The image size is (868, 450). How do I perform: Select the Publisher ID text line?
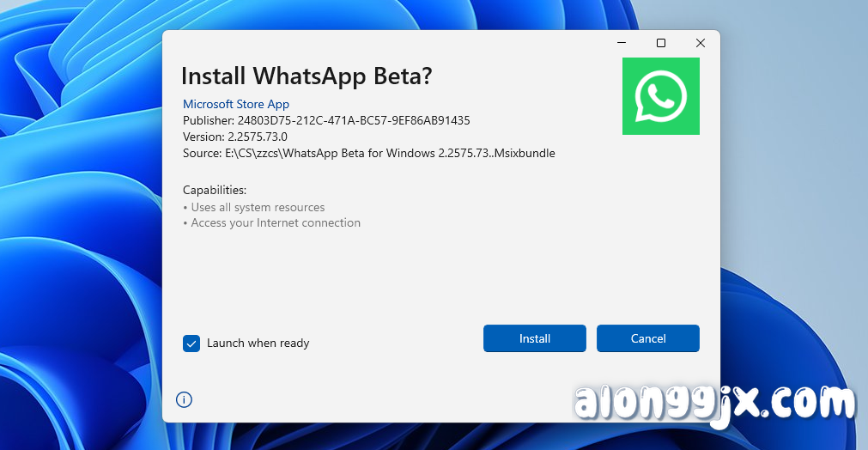pos(326,121)
